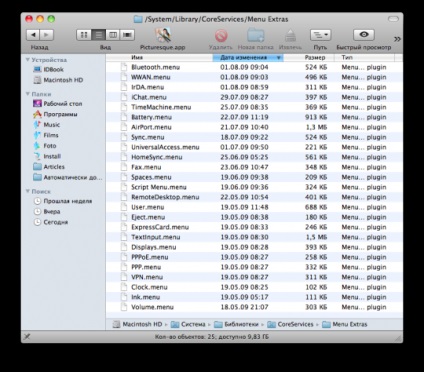This screenshot has height=372, width=424.
Task: Toggle the toolbar with the pill button
Action: tap(393, 19)
